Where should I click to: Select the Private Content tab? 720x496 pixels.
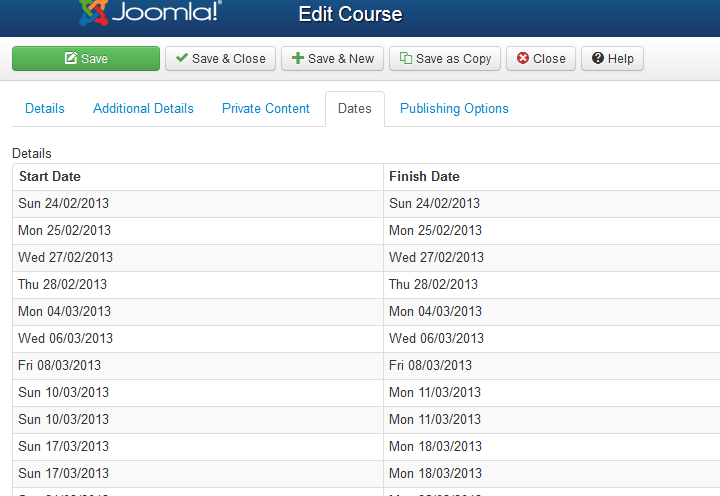pyautogui.click(x=266, y=109)
